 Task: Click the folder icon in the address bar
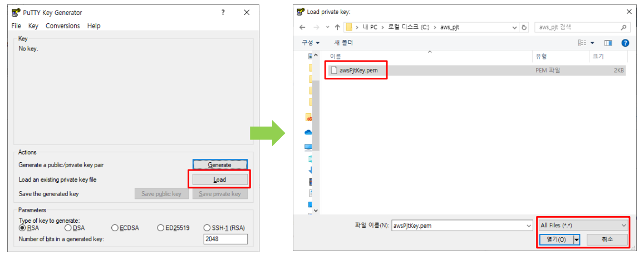[349, 27]
